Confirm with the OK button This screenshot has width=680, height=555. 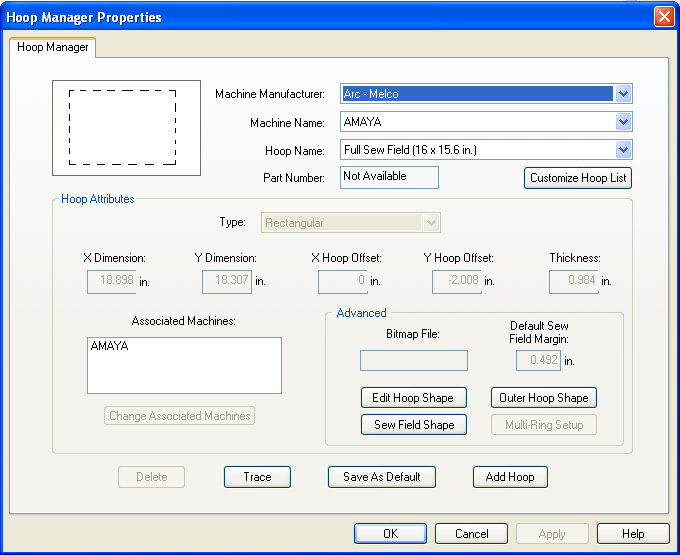click(x=390, y=533)
